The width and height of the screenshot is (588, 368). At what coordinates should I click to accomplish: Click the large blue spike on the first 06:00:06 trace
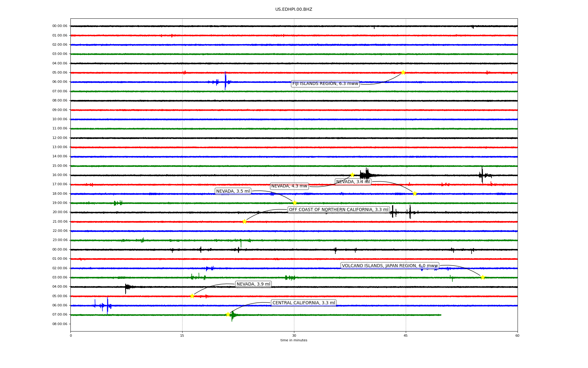tap(225, 81)
